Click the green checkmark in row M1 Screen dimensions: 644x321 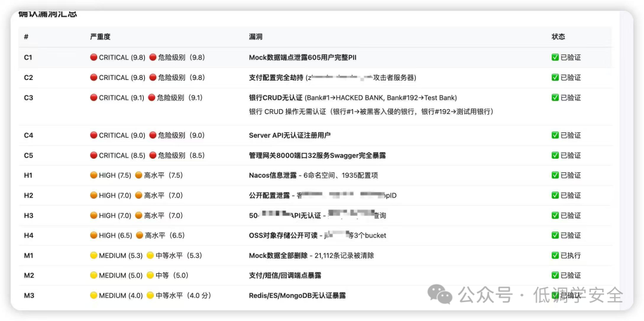tap(555, 255)
